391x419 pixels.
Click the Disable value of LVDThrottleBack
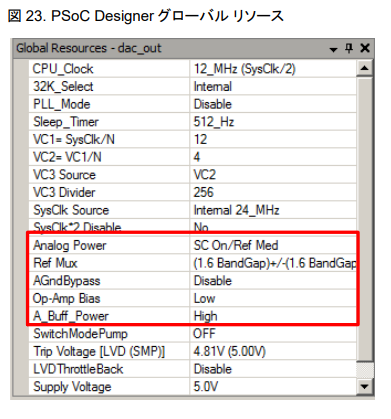212,369
